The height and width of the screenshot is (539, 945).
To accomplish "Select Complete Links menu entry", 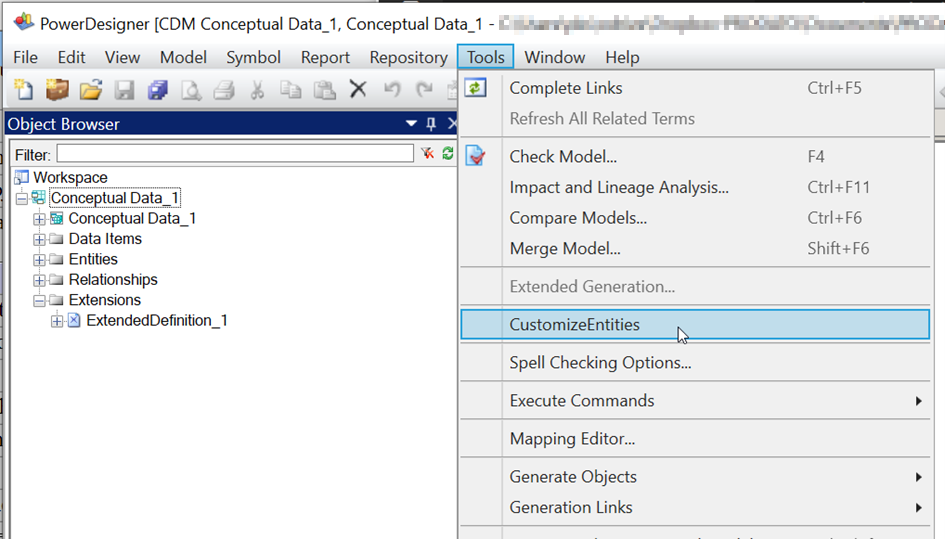I will pos(565,88).
